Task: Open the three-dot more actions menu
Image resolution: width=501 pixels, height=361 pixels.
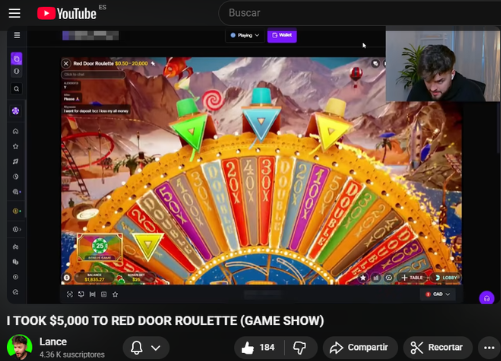Action: (x=489, y=348)
